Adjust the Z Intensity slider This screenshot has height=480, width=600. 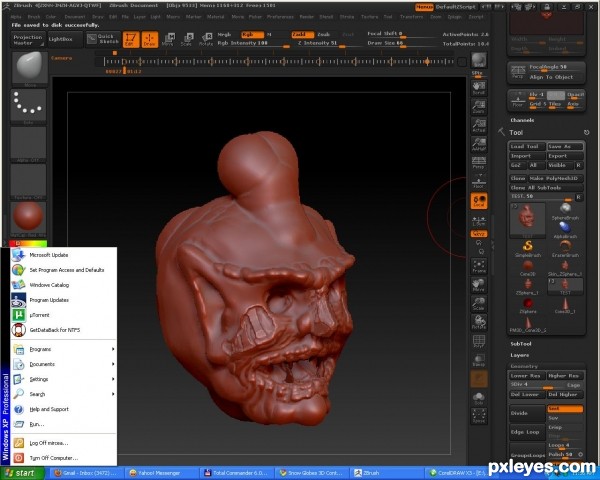[x=328, y=44]
